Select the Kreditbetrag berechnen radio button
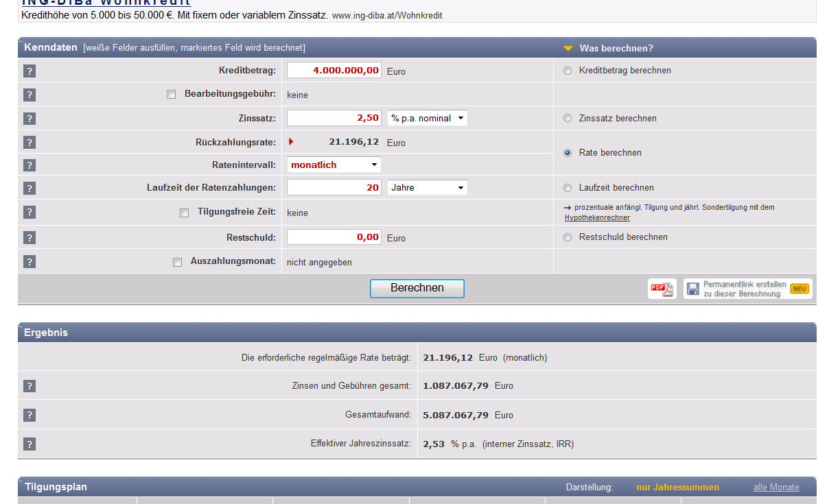829x504 pixels. 568,70
